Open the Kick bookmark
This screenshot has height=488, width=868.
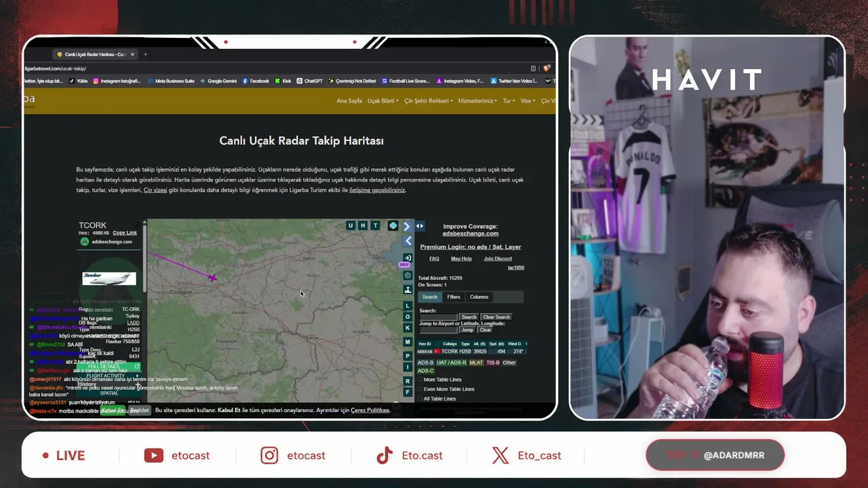(283, 81)
